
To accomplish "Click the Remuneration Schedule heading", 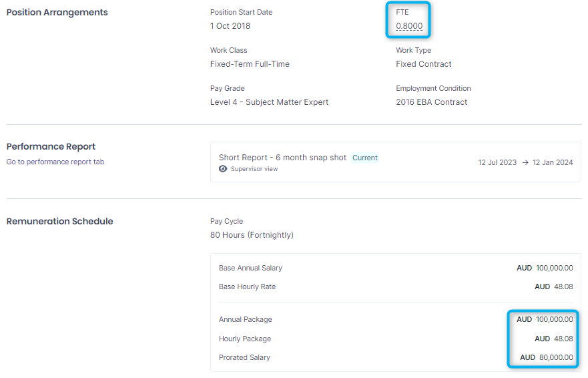I will pyautogui.click(x=59, y=221).
